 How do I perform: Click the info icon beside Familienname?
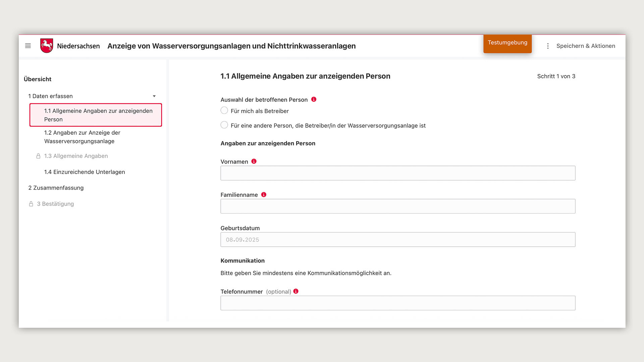pyautogui.click(x=264, y=194)
